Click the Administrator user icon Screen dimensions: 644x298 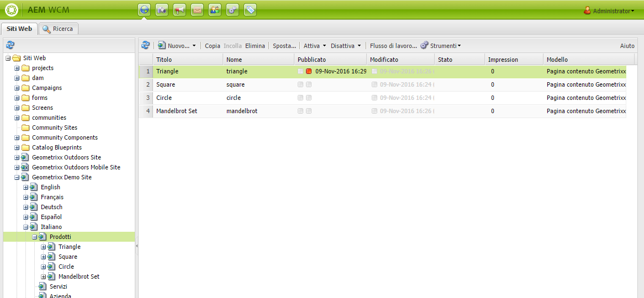(x=587, y=10)
